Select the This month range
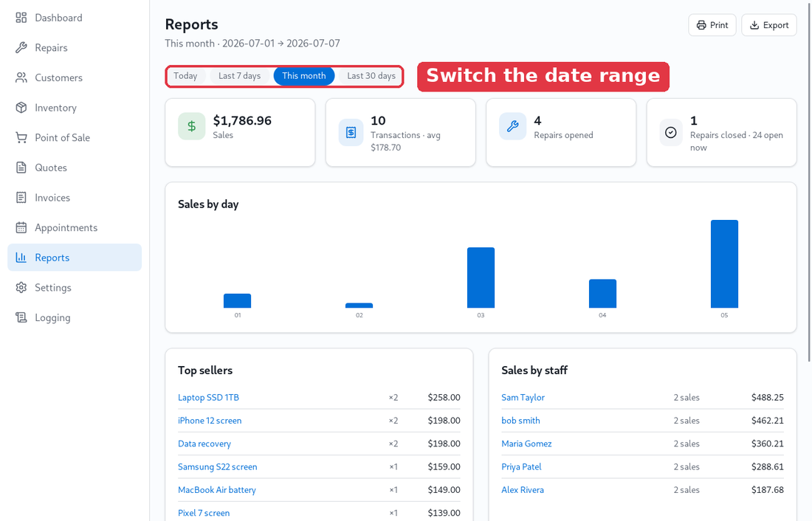812x521 pixels. [x=304, y=76]
